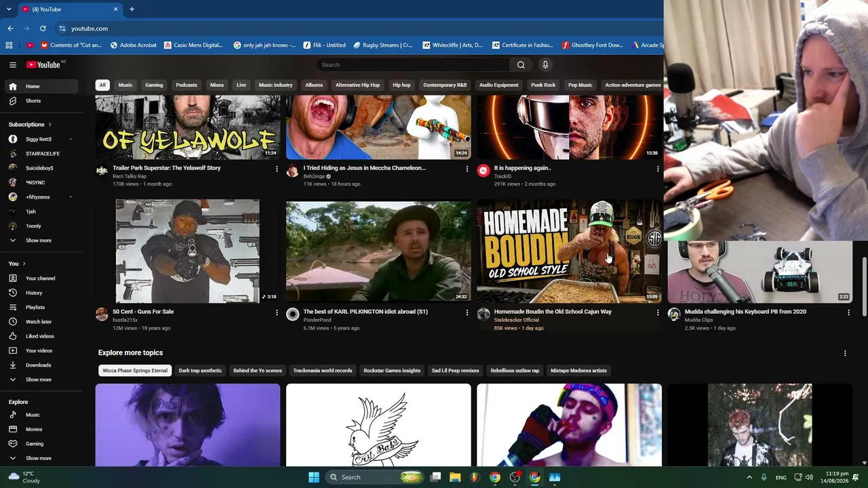Viewport: 868px width, 488px height.
Task: Open Flik - Untitled bookmark
Action: (325, 45)
